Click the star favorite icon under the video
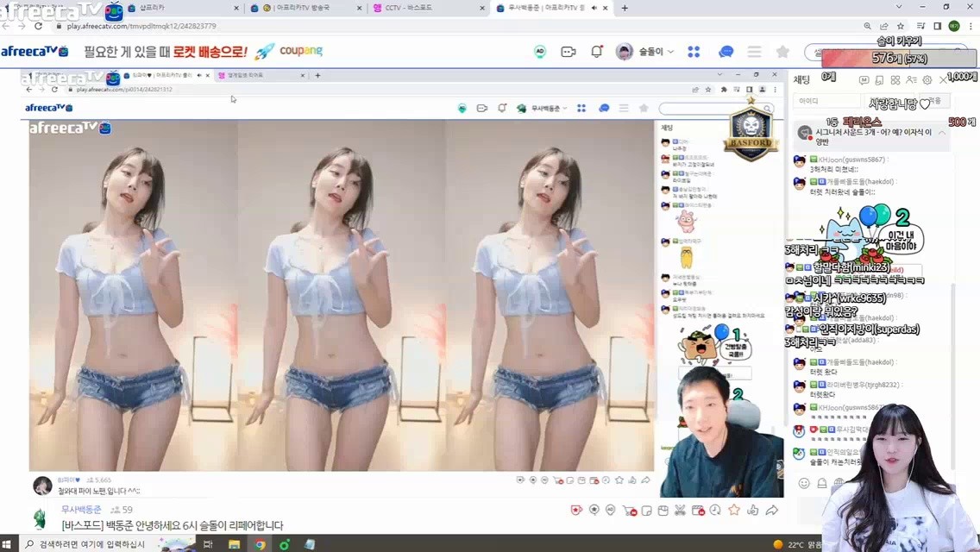Image resolution: width=980 pixels, height=552 pixels. (734, 511)
